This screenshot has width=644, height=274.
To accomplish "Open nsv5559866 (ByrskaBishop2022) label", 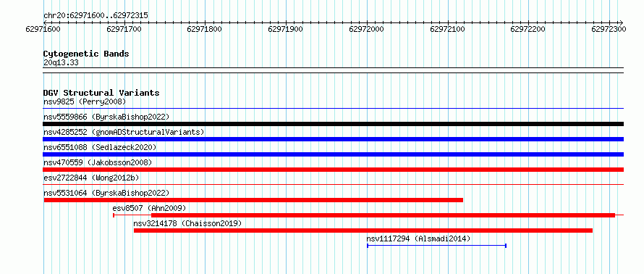I will click(x=106, y=117).
